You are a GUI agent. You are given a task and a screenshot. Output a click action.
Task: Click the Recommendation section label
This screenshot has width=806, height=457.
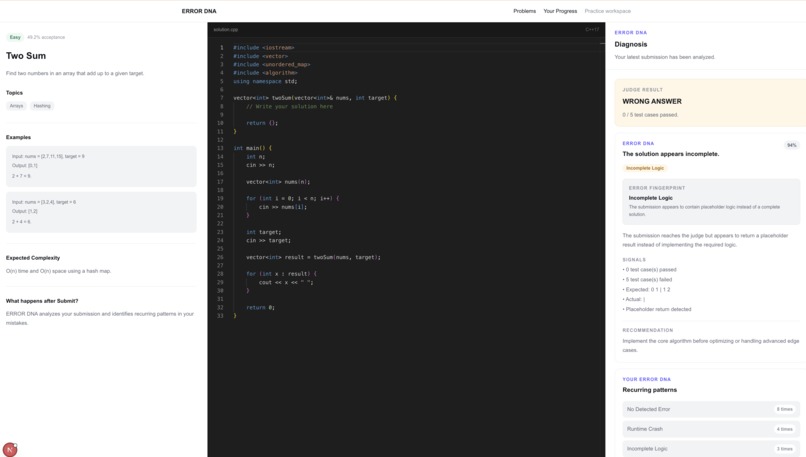point(648,331)
